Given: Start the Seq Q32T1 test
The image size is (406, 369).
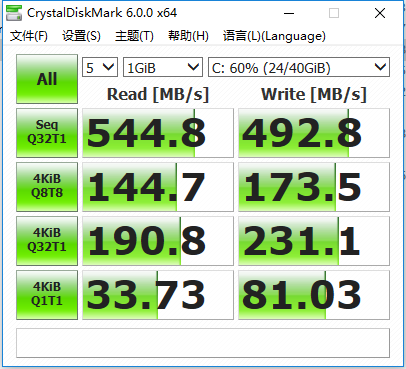Looking at the screenshot, I should tap(47, 133).
